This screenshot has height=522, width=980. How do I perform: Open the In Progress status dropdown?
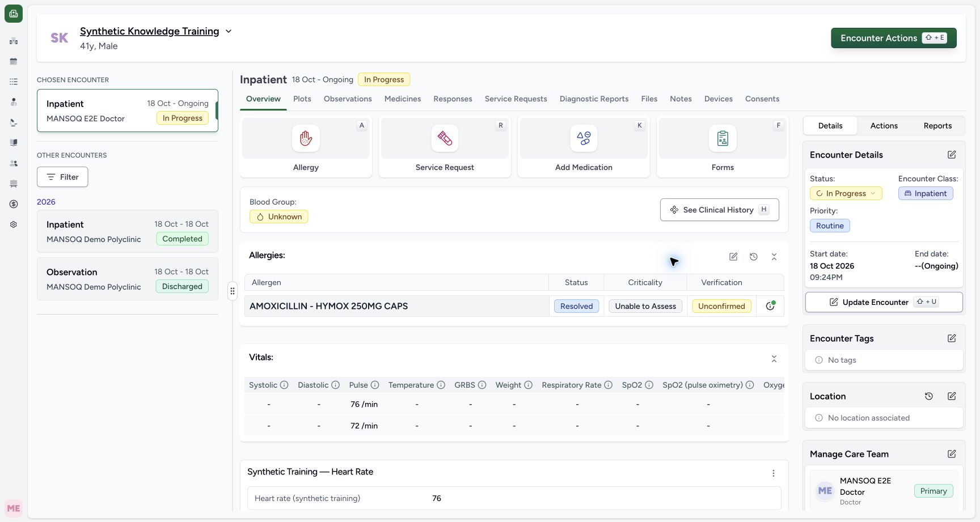coord(846,193)
